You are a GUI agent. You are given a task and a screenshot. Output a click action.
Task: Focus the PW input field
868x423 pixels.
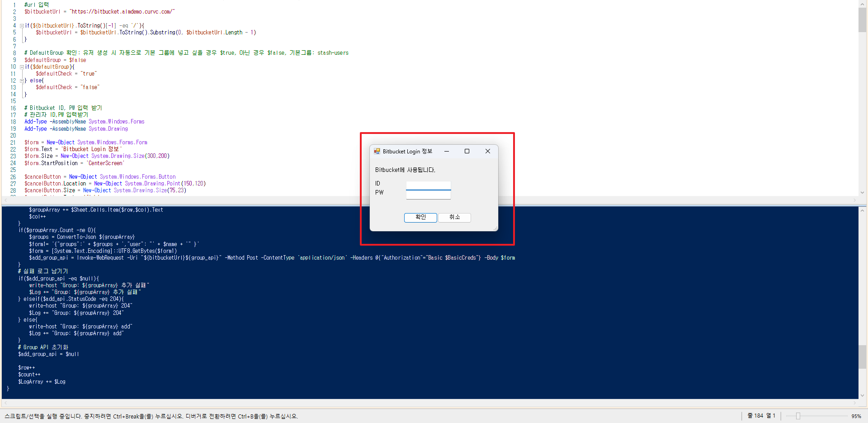pos(428,195)
